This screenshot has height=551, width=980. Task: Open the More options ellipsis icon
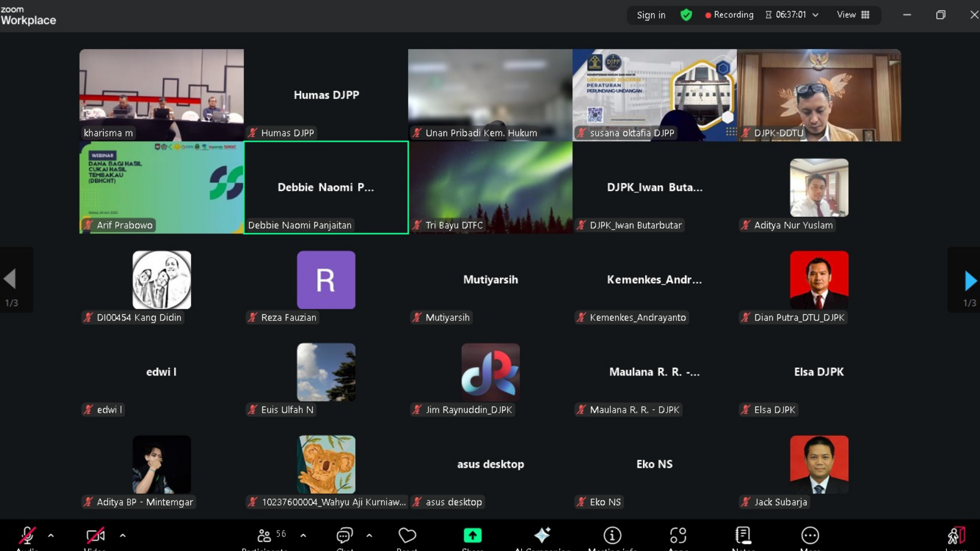coord(810,535)
